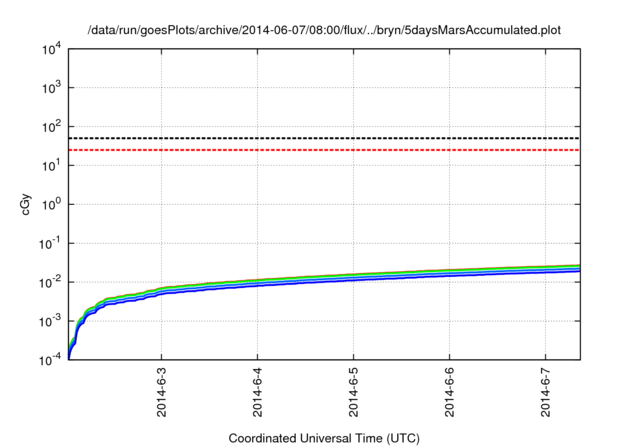Select the 10^0 y-axis label

(x=51, y=204)
